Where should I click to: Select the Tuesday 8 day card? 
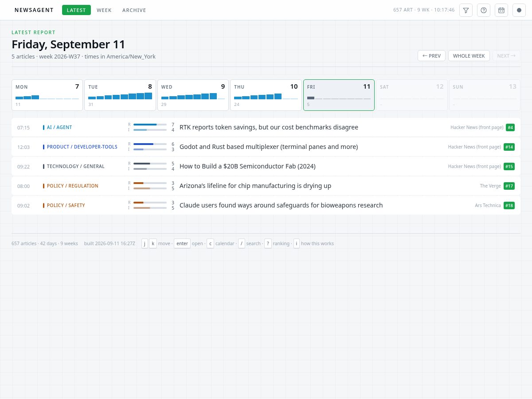click(120, 95)
